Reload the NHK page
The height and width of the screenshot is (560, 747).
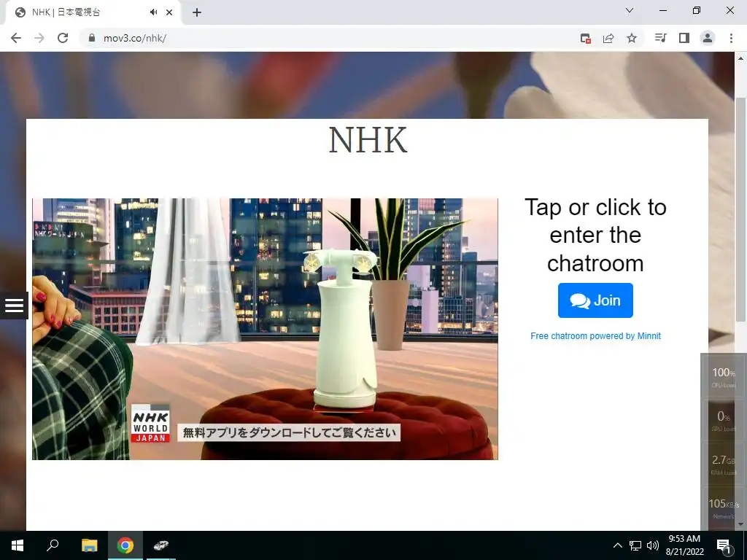[63, 38]
